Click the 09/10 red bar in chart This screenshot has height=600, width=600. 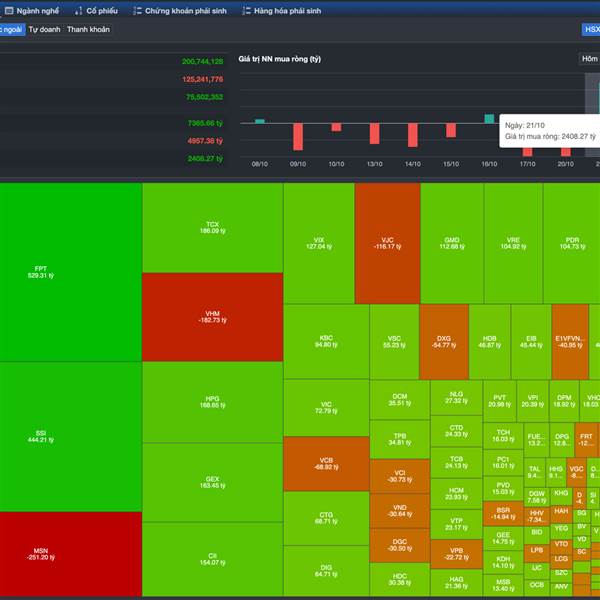coord(297,137)
